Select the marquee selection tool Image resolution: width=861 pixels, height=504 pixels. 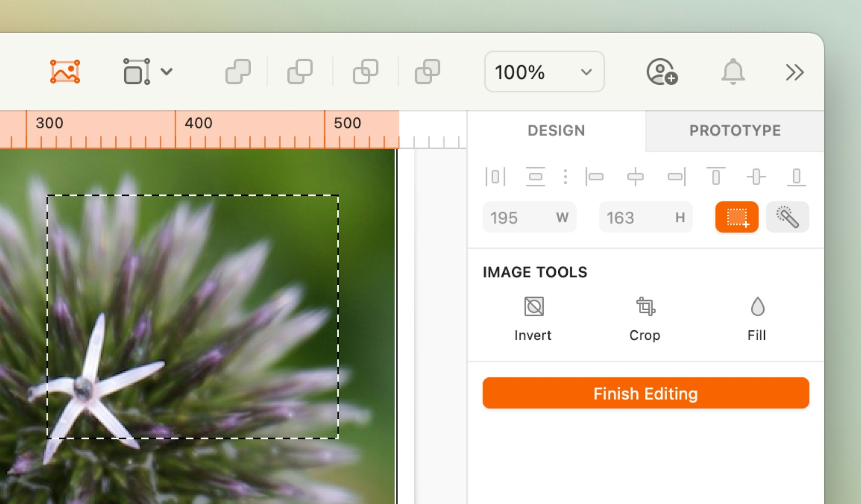[736, 218]
